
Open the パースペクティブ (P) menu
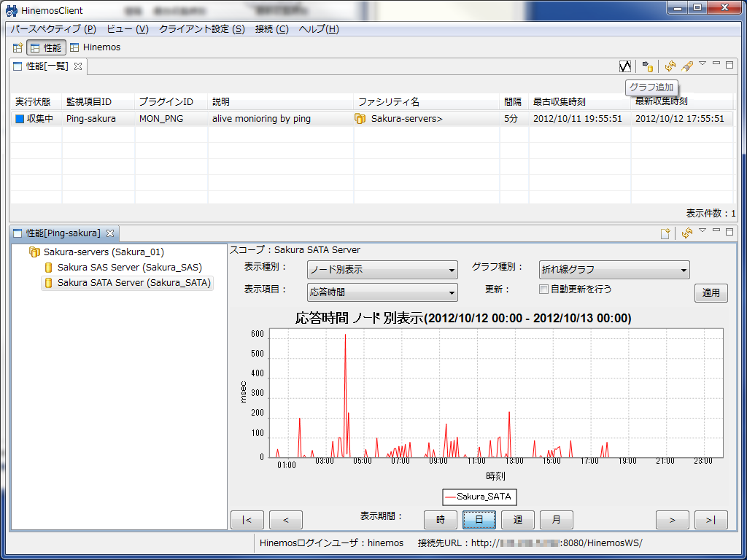click(53, 29)
